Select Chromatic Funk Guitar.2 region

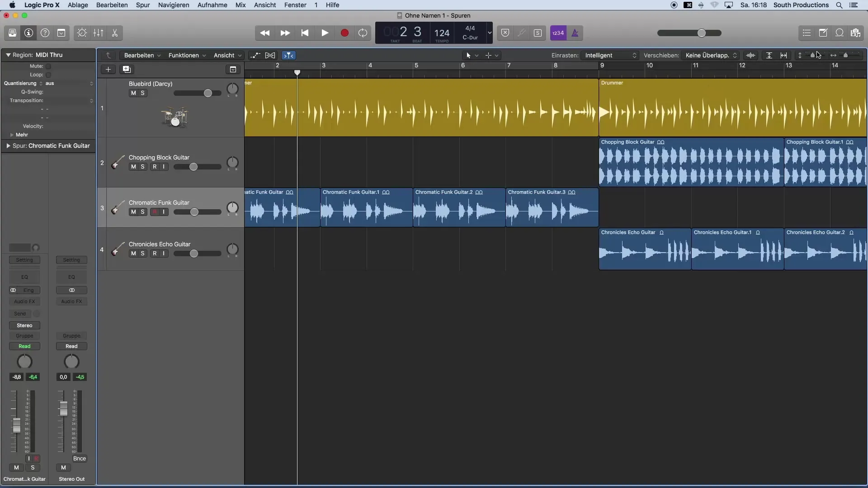coord(459,207)
